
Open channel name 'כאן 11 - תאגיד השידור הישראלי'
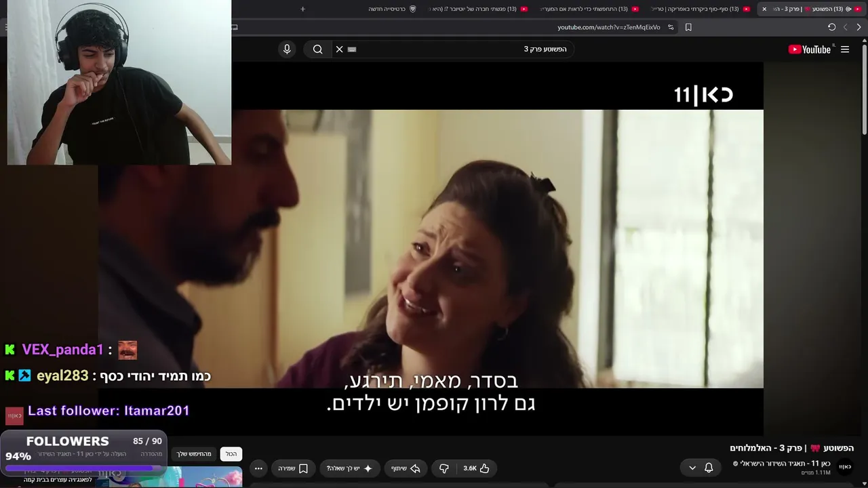click(x=785, y=464)
